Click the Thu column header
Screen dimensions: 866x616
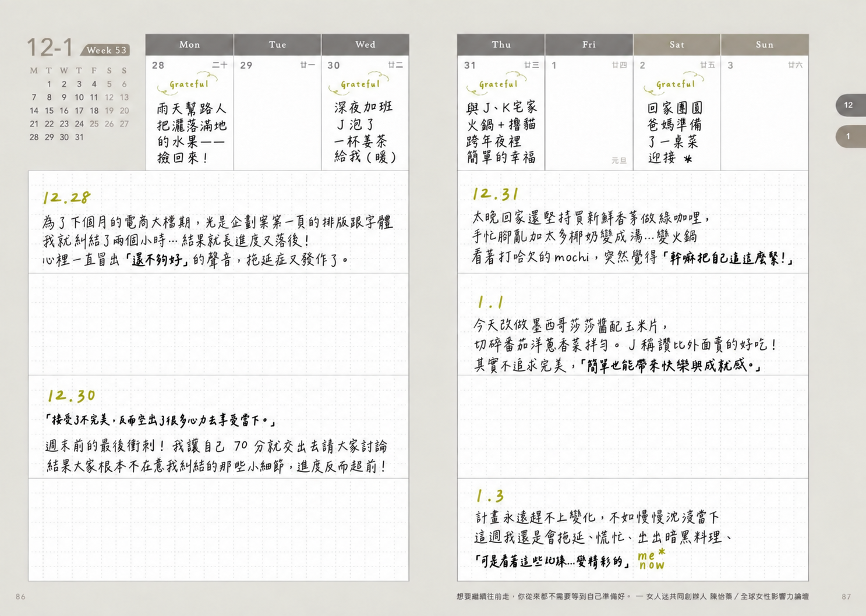coord(501,45)
